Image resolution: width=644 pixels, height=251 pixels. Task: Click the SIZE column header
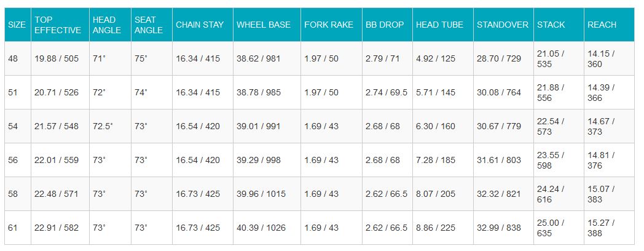point(17,25)
